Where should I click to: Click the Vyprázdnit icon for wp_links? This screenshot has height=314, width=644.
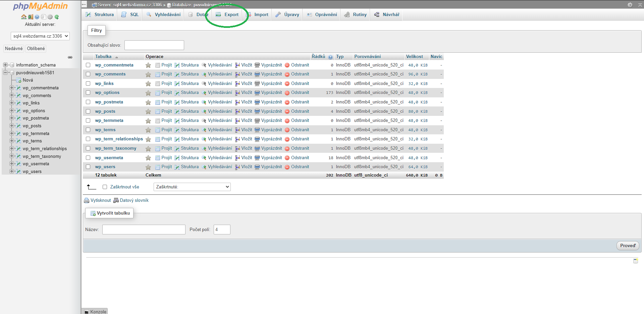pos(257,84)
